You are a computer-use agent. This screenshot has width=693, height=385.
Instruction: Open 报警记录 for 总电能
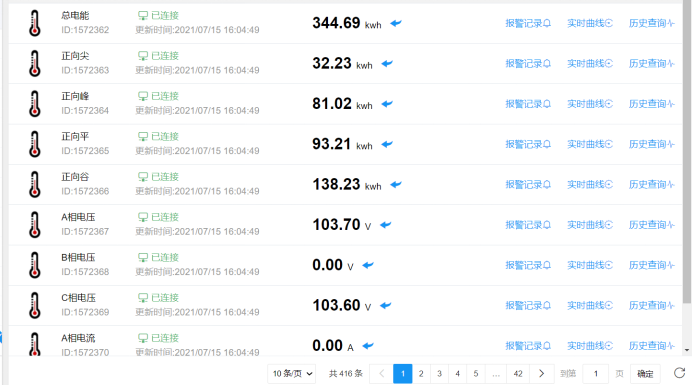tap(528, 23)
